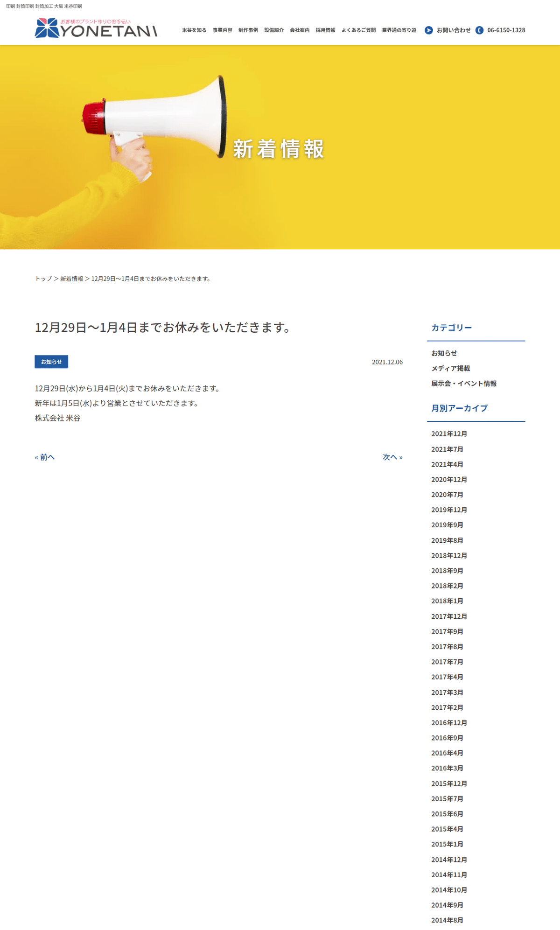Image resolution: width=560 pixels, height=930 pixels.
Task: Open the 2017年2月 archive
Action: coord(447,708)
